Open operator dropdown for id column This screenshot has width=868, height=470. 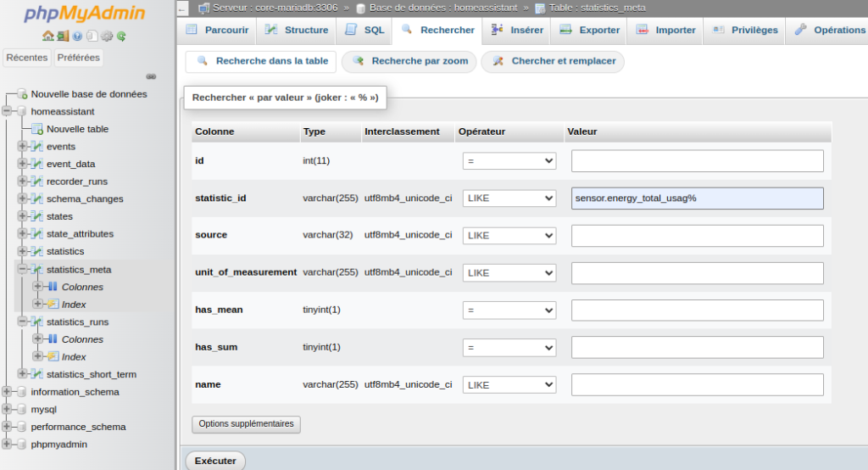509,160
